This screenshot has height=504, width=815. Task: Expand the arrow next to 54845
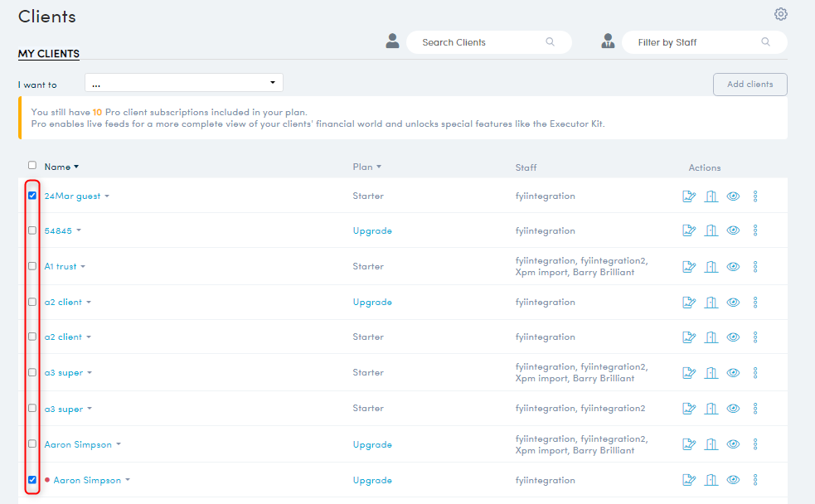79,230
